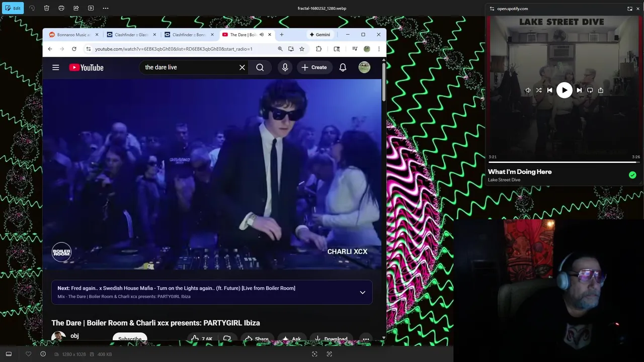This screenshot has width=644, height=362.
Task: Expand the Next mix playlist panel
Action: [362, 292]
